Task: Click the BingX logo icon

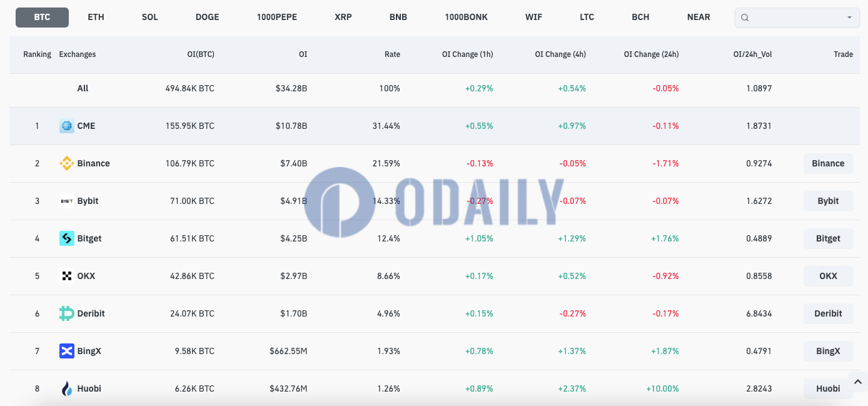Action: (x=67, y=351)
